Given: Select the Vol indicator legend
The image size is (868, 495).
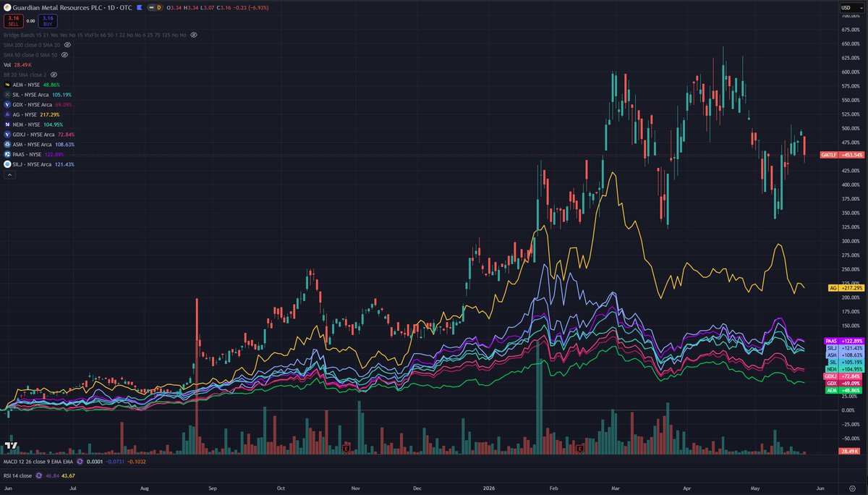Looking at the screenshot, I should click(x=16, y=64).
